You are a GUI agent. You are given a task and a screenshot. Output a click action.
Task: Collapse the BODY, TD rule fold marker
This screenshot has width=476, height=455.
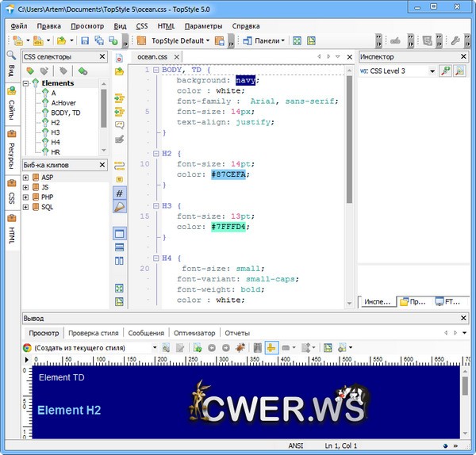tap(155, 70)
